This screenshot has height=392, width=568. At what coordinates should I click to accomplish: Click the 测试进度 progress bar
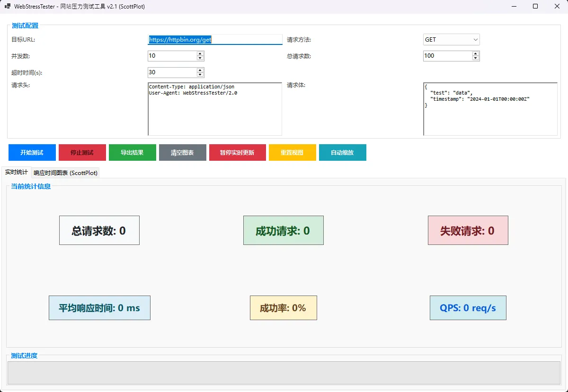[284, 373]
